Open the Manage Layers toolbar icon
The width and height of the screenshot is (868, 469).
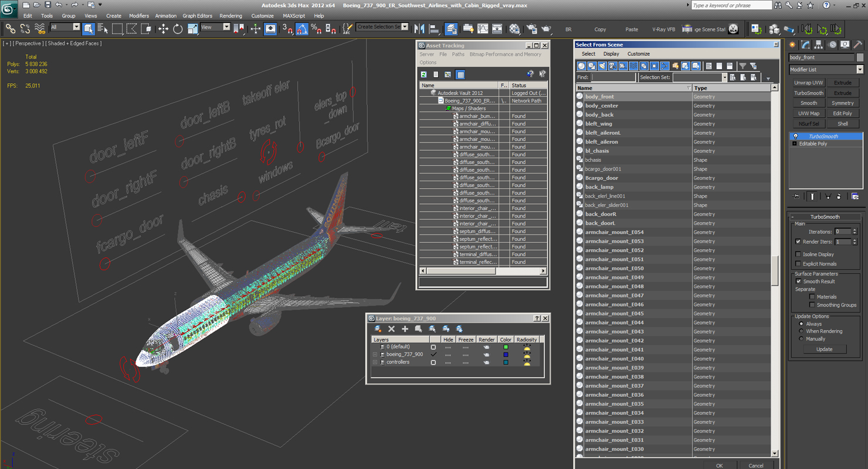click(451, 29)
